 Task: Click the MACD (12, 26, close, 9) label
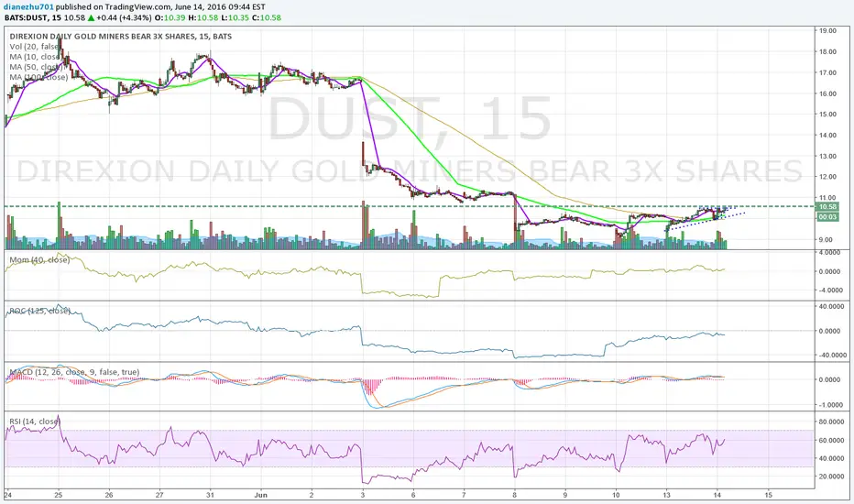tap(74, 372)
